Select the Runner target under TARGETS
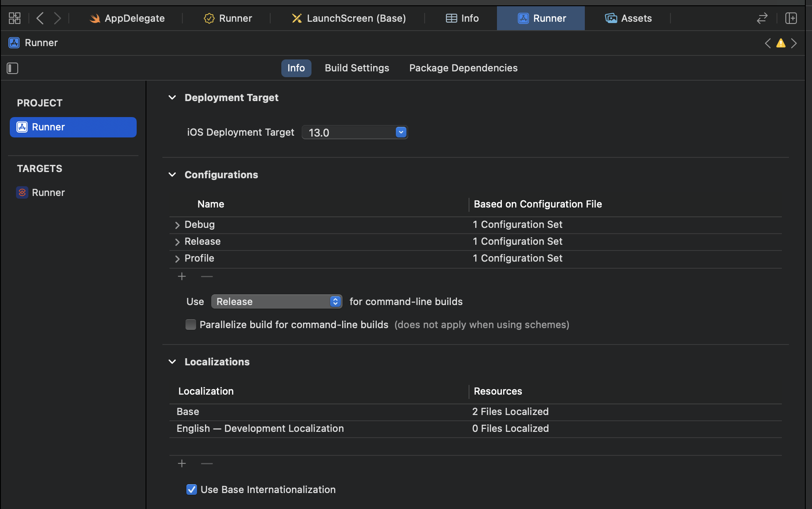812x509 pixels. click(x=48, y=192)
